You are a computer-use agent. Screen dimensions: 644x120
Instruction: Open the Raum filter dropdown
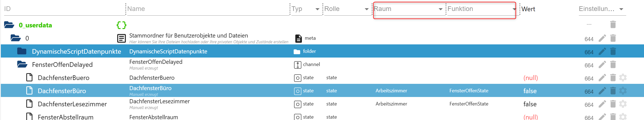[440, 9]
